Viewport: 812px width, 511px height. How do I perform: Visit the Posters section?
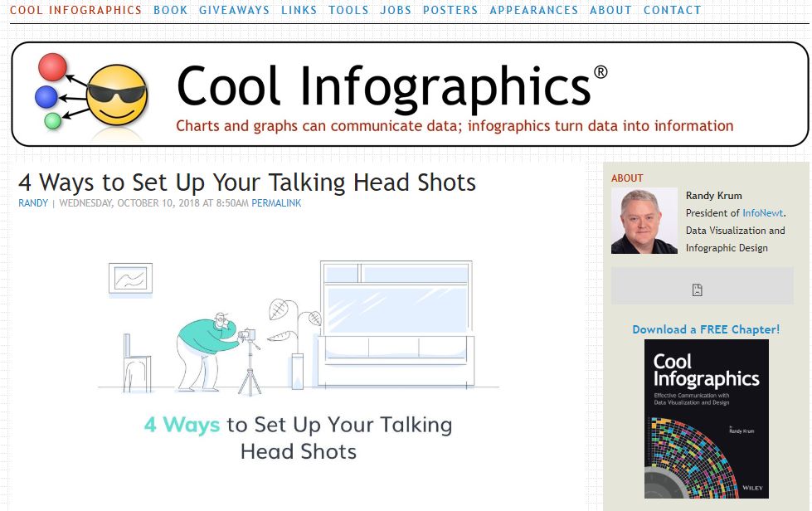(450, 10)
